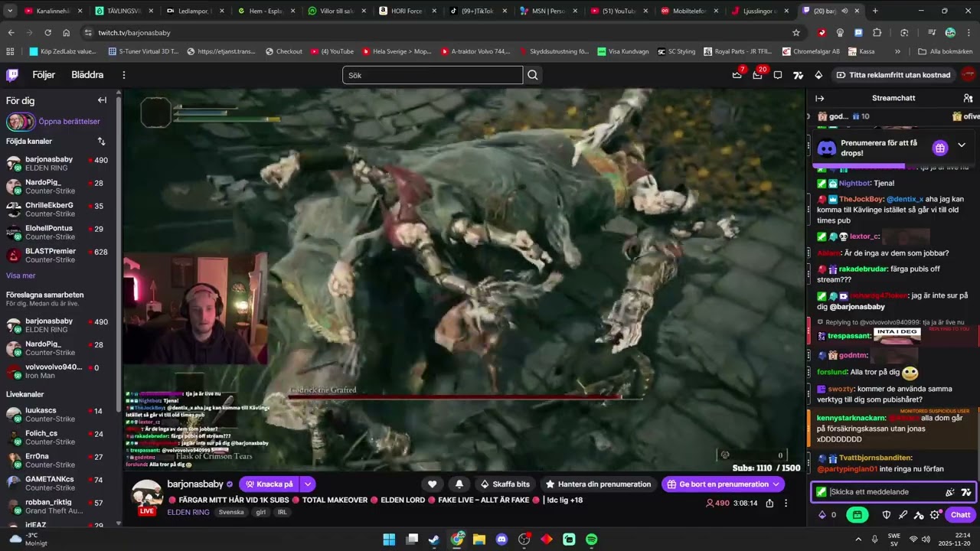Open the browser extensions puzzle icon

[877, 33]
